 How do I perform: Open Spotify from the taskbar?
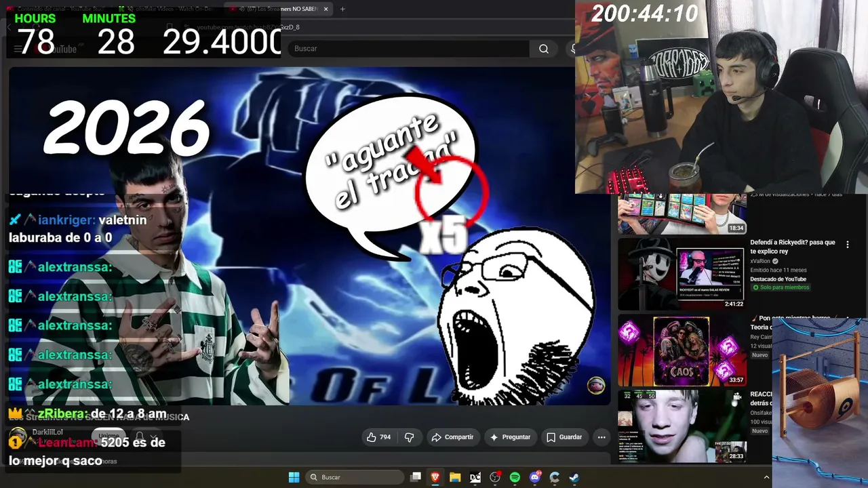click(515, 477)
